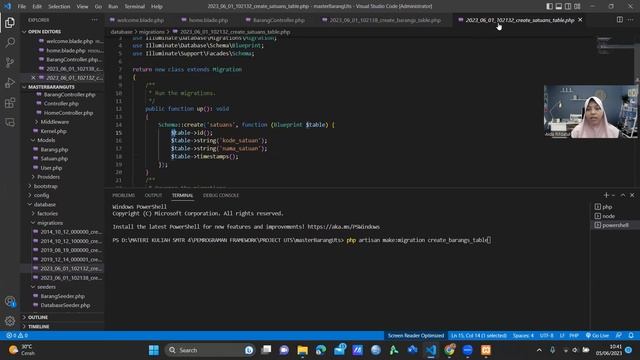Click Go Live in status bar
Screen dimensions: 640x360
click(597, 335)
